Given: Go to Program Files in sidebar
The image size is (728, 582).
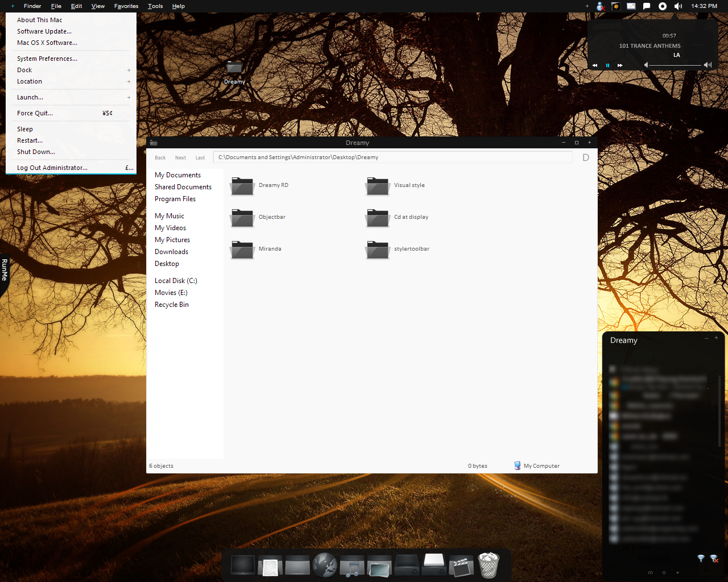Looking at the screenshot, I should [175, 199].
